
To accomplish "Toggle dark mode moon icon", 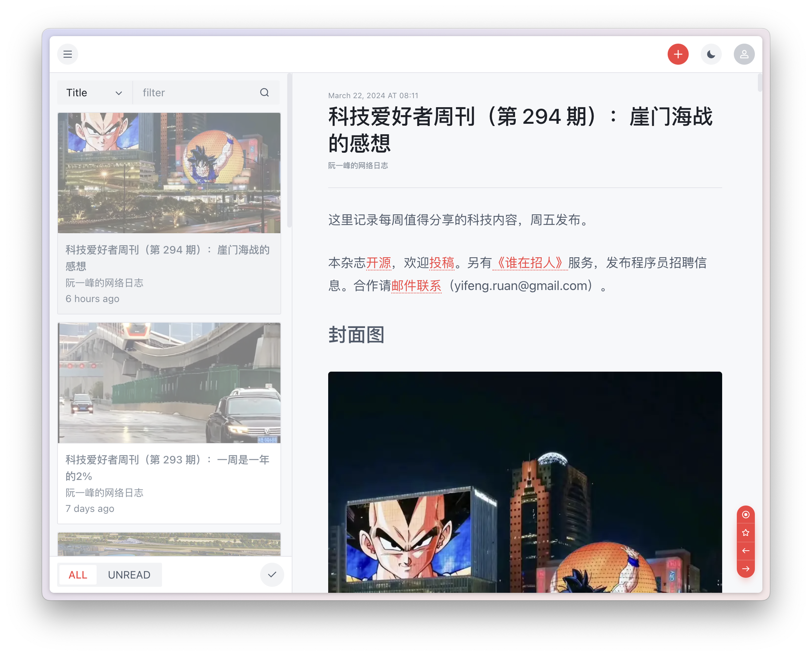I will (x=711, y=55).
